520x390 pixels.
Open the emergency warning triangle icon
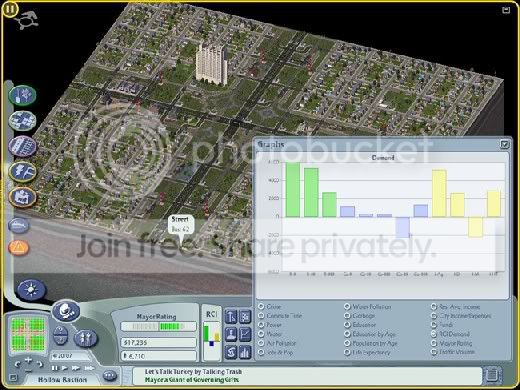point(19,248)
